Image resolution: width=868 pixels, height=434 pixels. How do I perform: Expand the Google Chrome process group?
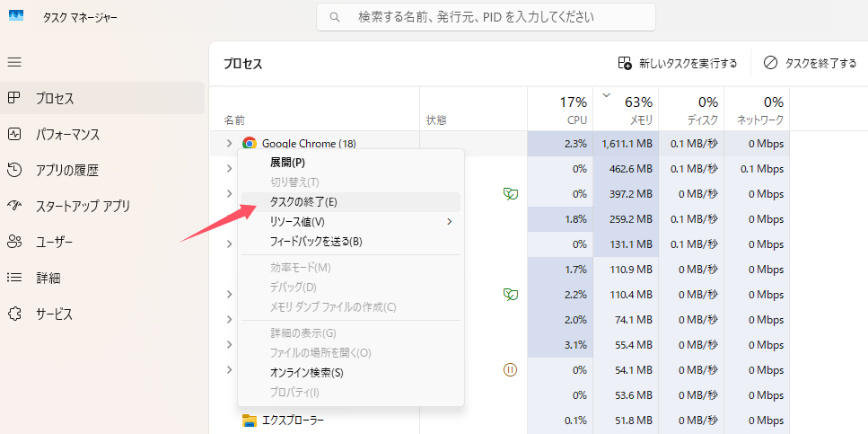pyautogui.click(x=230, y=144)
